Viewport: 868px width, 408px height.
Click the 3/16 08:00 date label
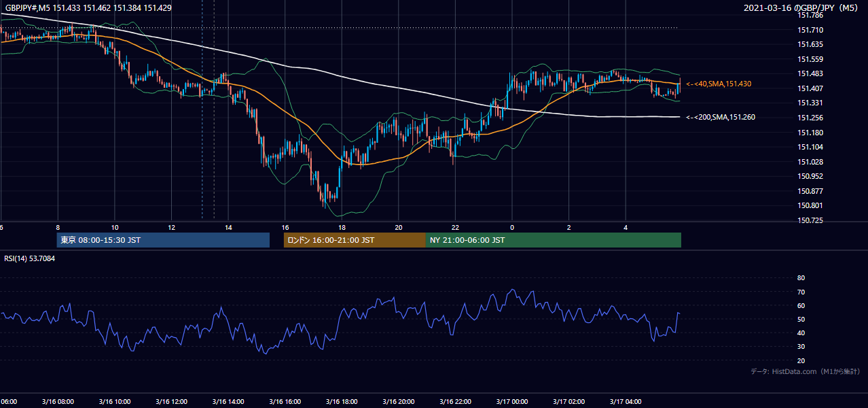[x=57, y=401]
